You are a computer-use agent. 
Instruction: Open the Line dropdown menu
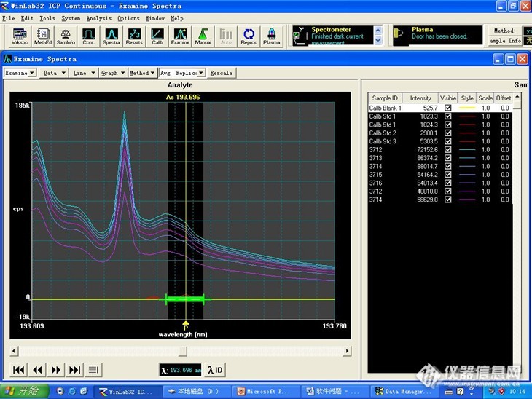(x=84, y=73)
